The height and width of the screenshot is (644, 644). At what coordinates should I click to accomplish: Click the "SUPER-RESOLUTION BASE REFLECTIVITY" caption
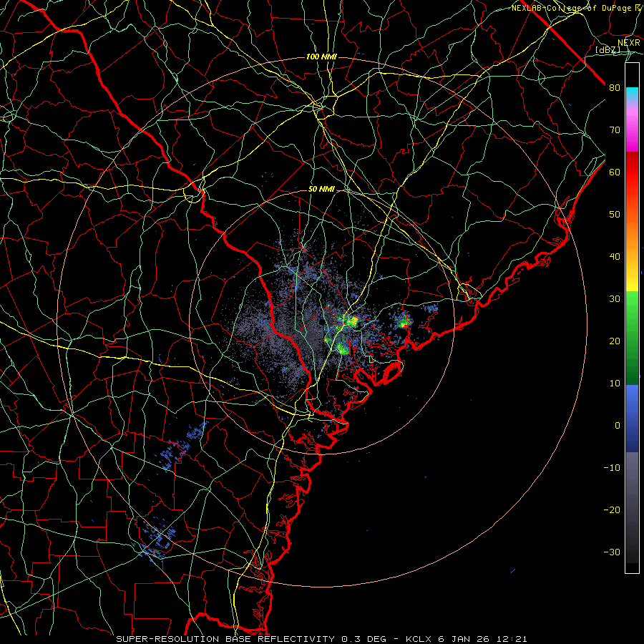click(227, 639)
